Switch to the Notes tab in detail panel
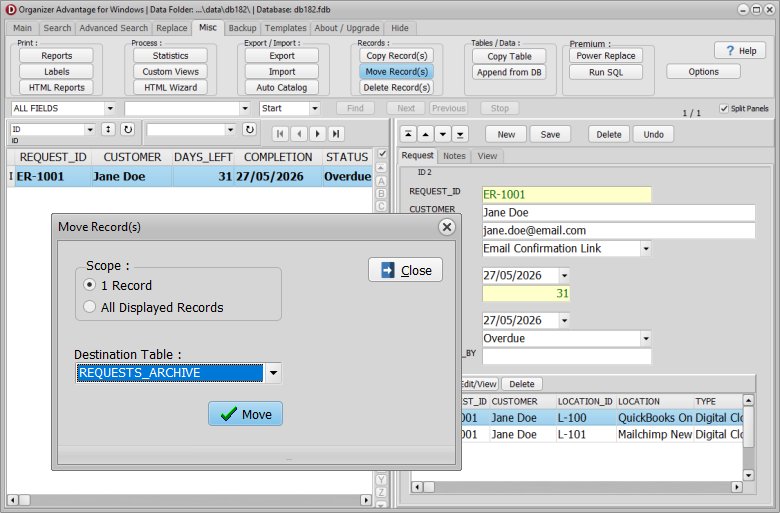This screenshot has height=513, width=780. tap(454, 156)
